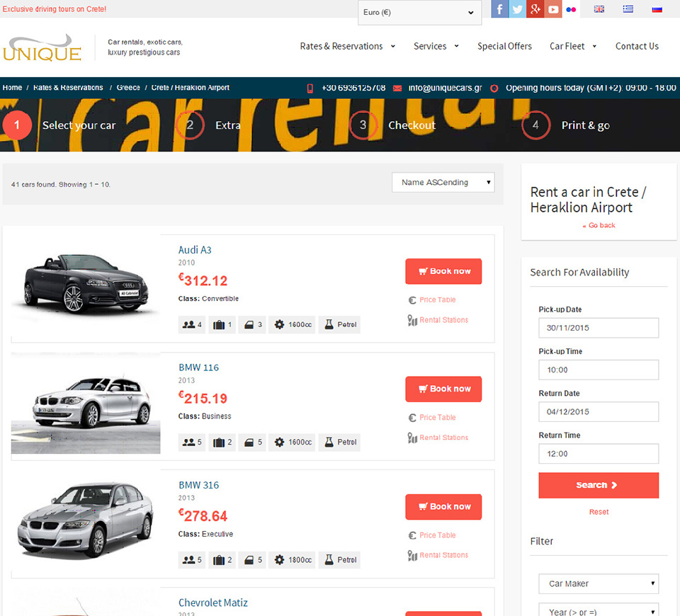The width and height of the screenshot is (680, 616).
Task: Open the Facebook social icon
Action: tap(500, 9)
